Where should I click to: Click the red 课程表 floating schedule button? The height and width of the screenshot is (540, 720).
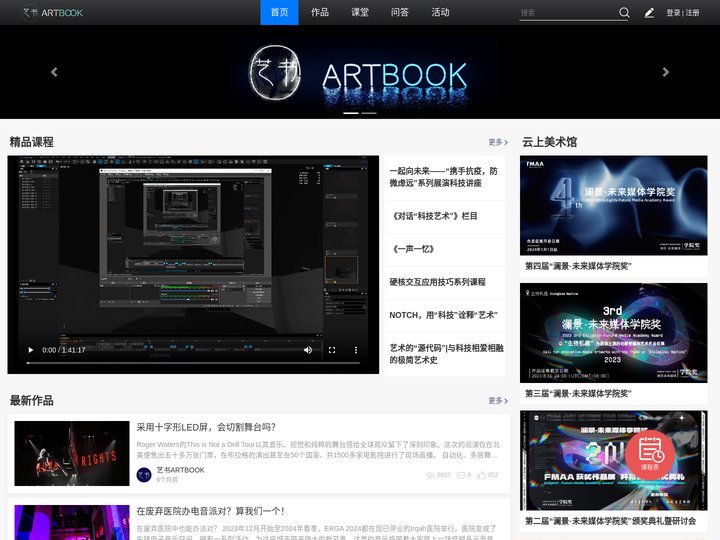click(649, 454)
